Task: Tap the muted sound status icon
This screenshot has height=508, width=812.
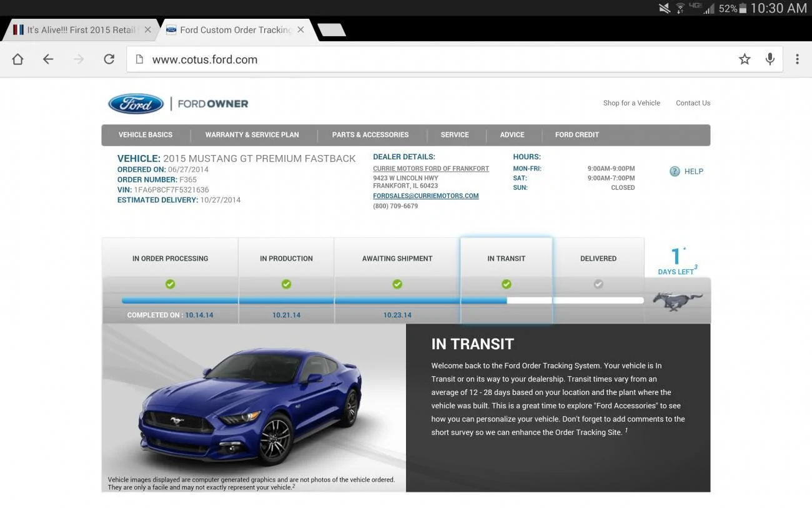Action: coord(665,9)
